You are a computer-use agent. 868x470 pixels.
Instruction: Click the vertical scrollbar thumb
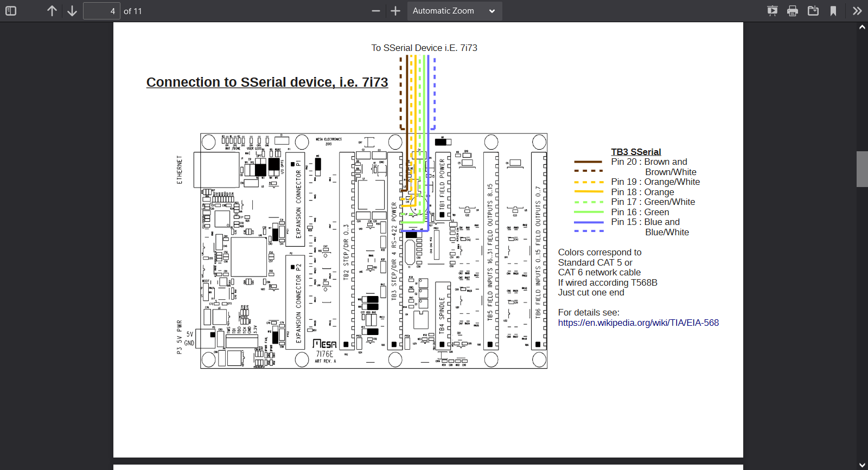[862, 169]
